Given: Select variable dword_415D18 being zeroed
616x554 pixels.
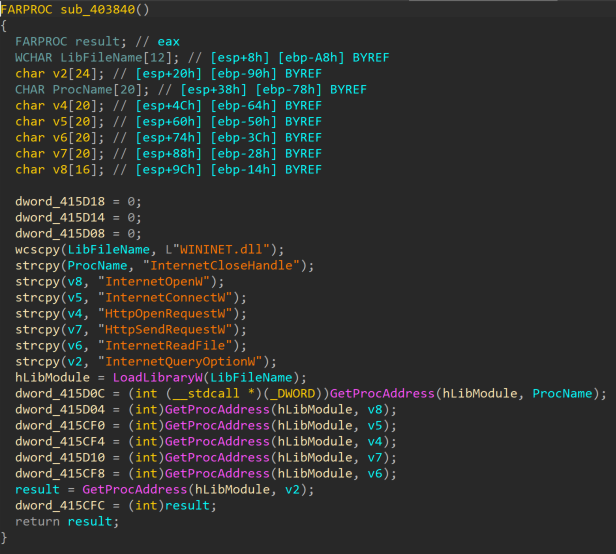Looking at the screenshot, I should click(x=60, y=202).
